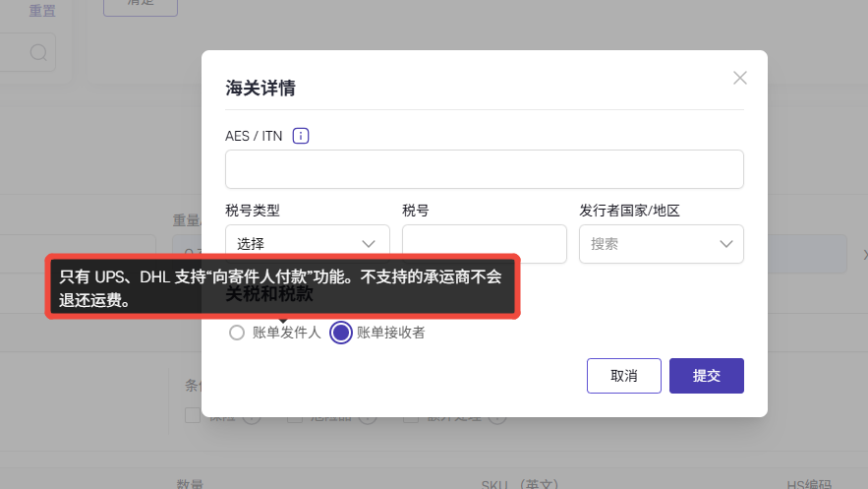Open the 税号类型 dropdown
The width and height of the screenshot is (868, 489).
coord(308,243)
